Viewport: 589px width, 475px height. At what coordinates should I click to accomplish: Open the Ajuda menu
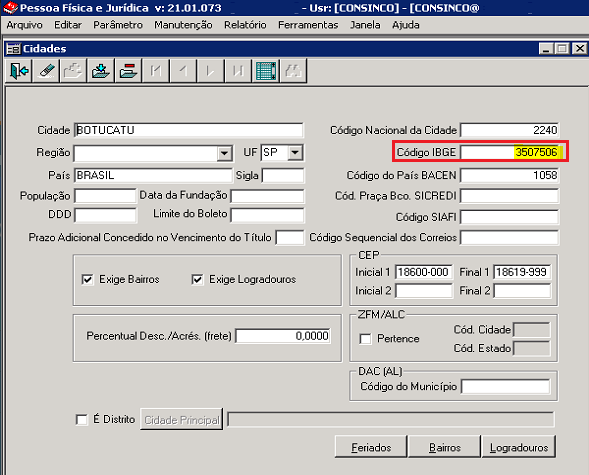tap(406, 25)
